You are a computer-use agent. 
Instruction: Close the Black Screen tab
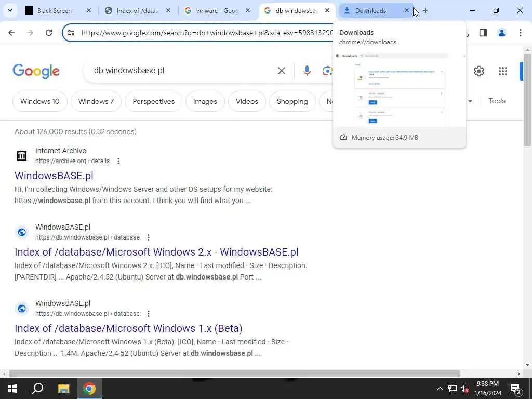pyautogui.click(x=88, y=10)
